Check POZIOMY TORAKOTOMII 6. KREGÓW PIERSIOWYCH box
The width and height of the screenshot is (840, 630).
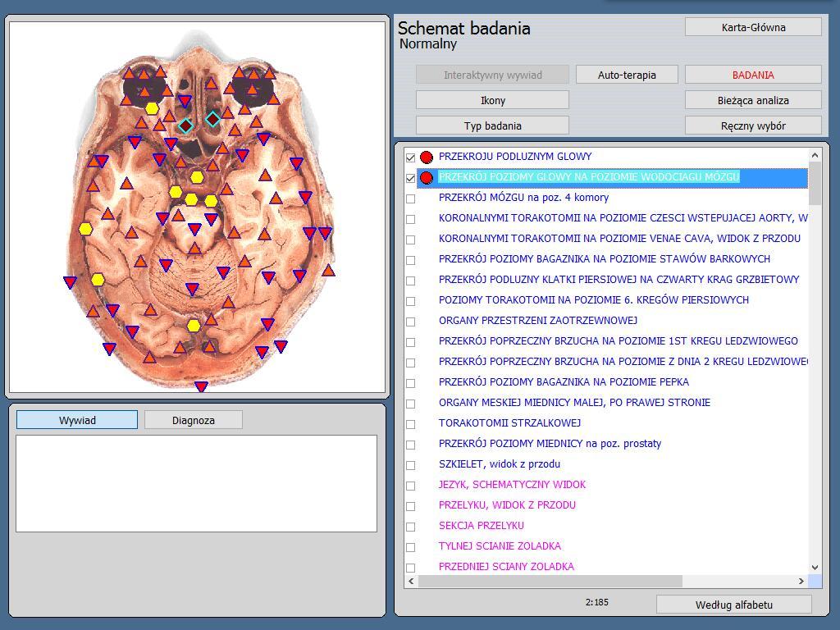coord(410,301)
